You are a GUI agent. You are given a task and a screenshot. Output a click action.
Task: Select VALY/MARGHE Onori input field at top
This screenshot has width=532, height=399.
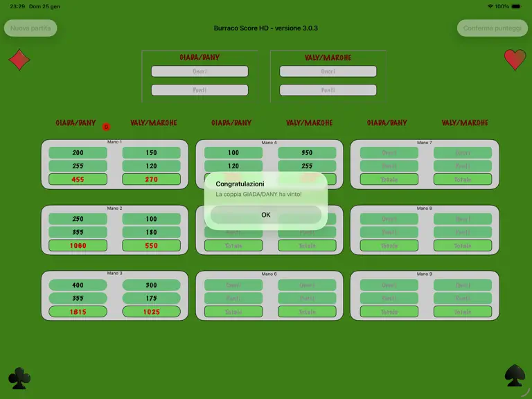(328, 71)
